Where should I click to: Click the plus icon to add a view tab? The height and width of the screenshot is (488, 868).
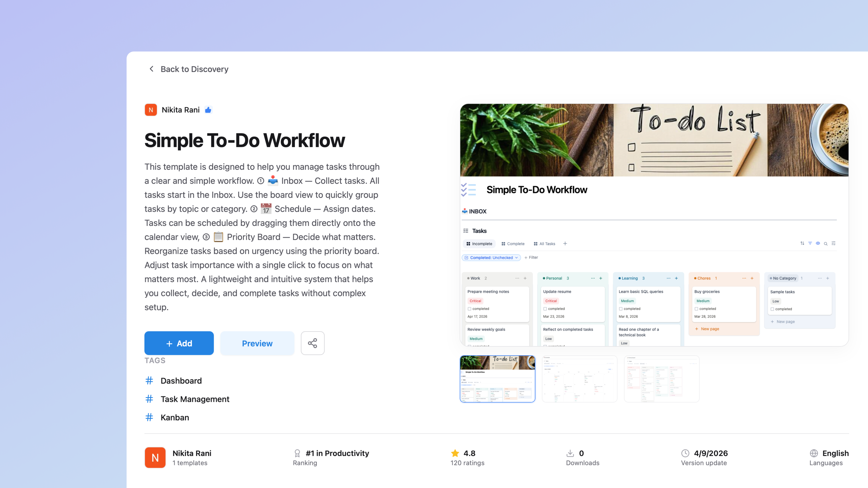tap(565, 244)
